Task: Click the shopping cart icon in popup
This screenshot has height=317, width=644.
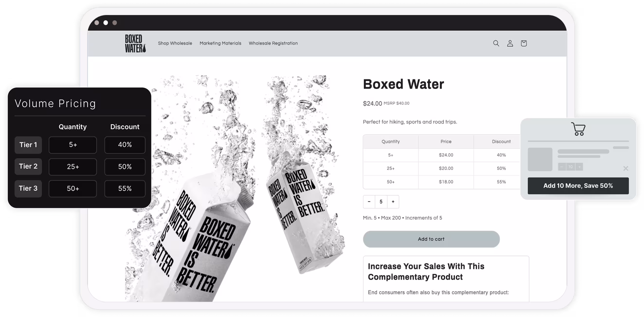Action: click(x=578, y=129)
